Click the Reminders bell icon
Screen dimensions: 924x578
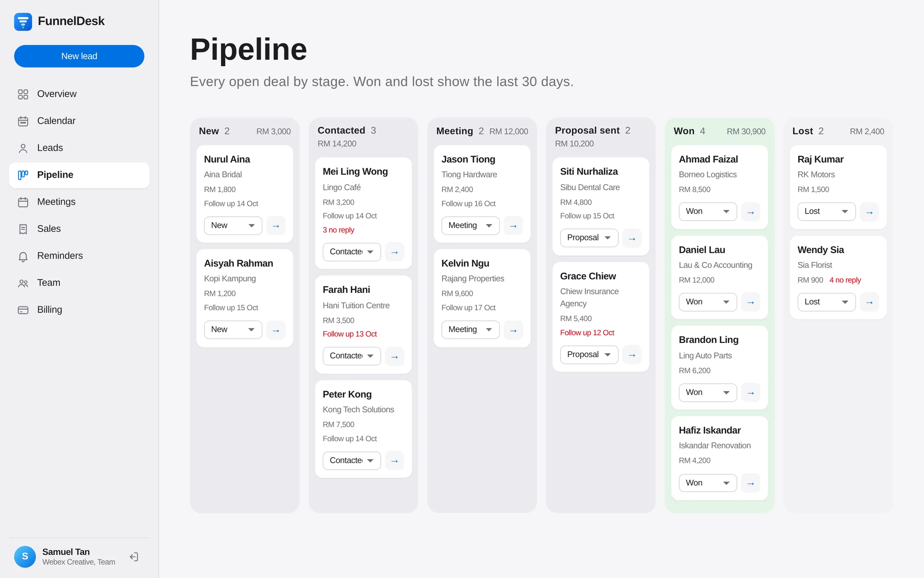coord(23,256)
